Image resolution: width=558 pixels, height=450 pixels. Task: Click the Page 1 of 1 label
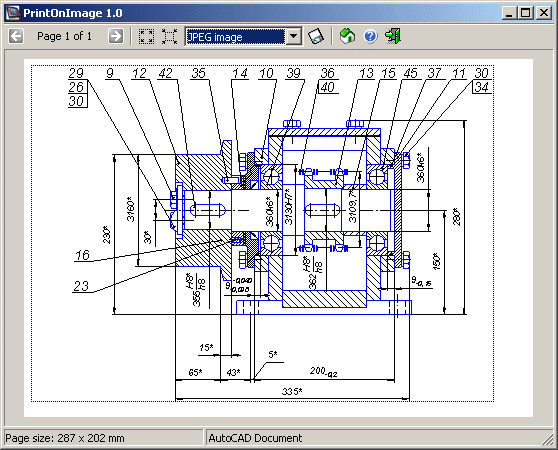[x=64, y=36]
